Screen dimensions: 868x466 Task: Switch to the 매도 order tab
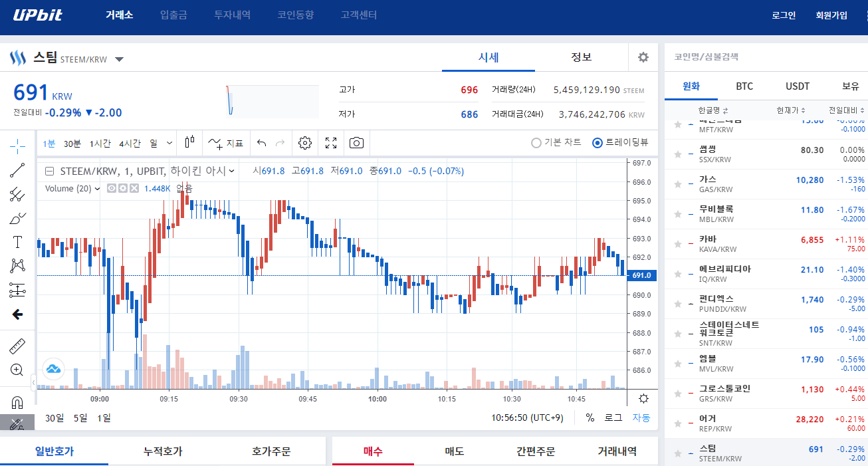[x=455, y=451]
